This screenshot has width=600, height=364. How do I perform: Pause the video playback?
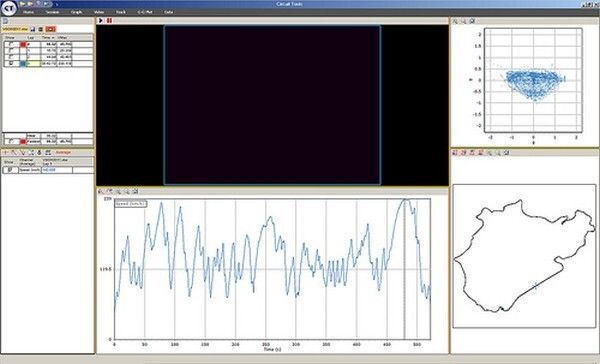coord(109,20)
